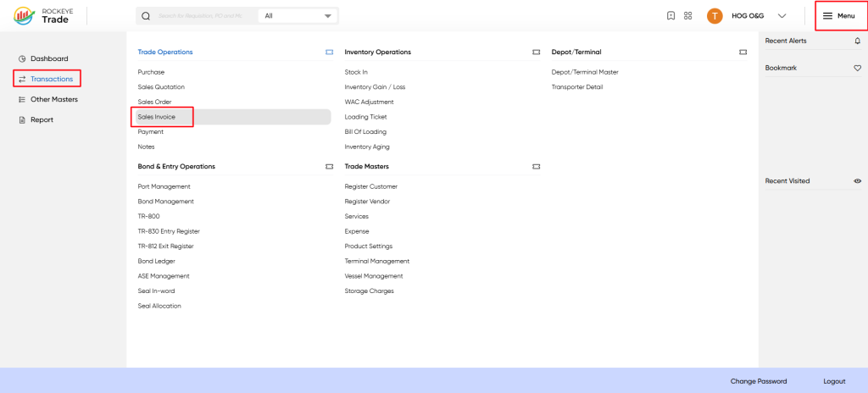Open the All search filter dropdown
This screenshot has height=393, width=868.
(x=298, y=16)
